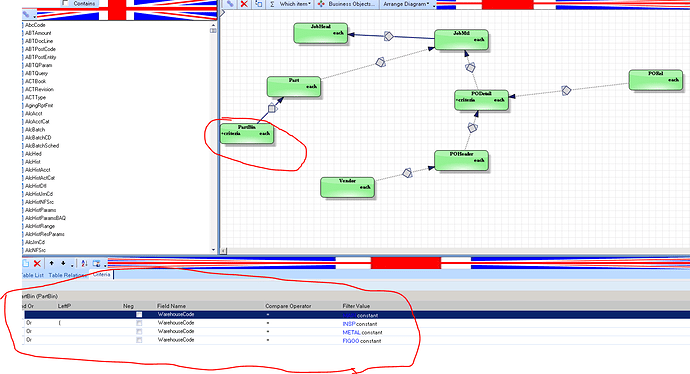690x374 pixels.
Task: Switch to the Table Relations tab
Action: coord(67,275)
